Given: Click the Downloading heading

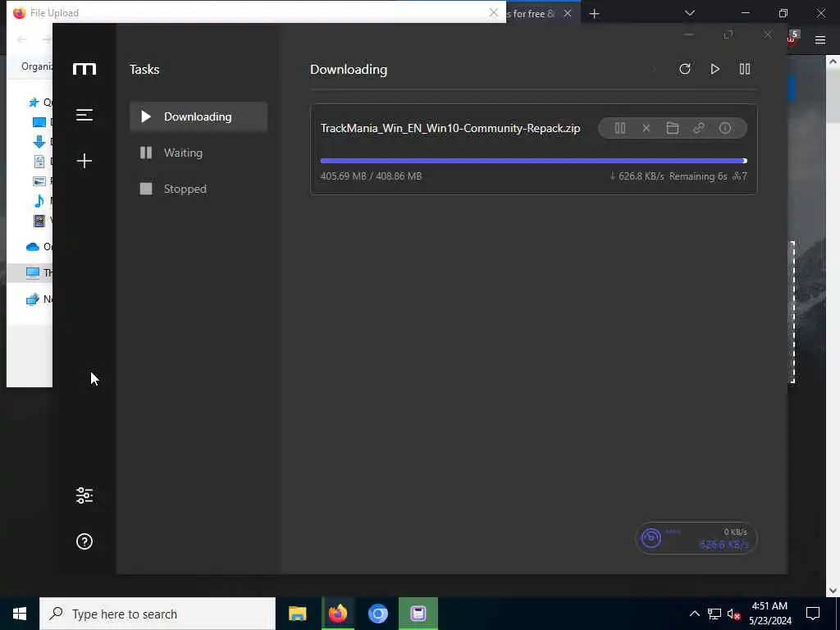Looking at the screenshot, I should point(349,70).
